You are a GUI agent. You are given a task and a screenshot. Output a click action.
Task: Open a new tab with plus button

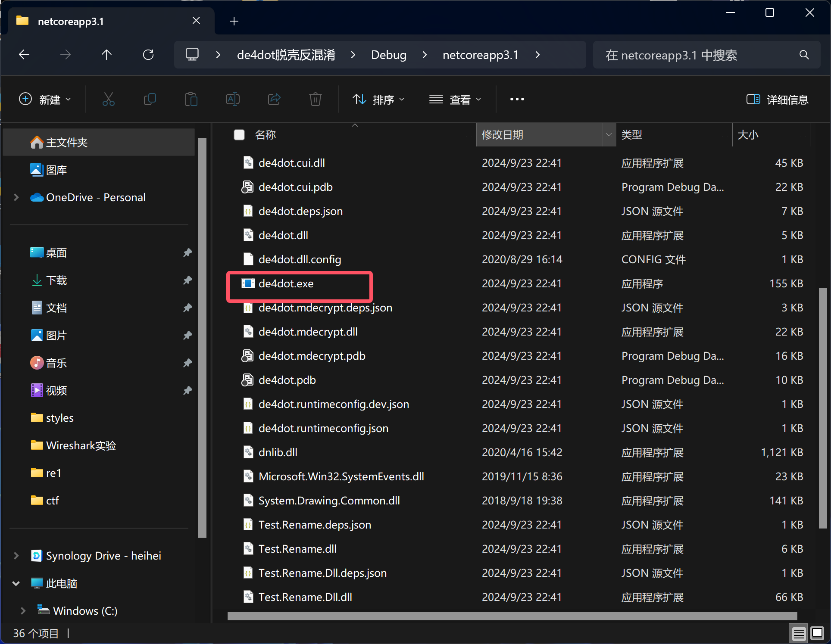(234, 21)
